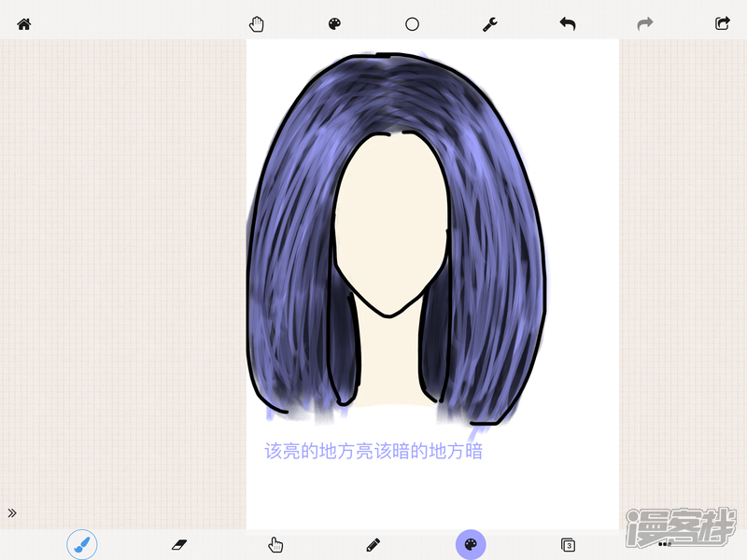Click the circle shape icon
Viewport: 747px width, 560px height.
coord(412,24)
